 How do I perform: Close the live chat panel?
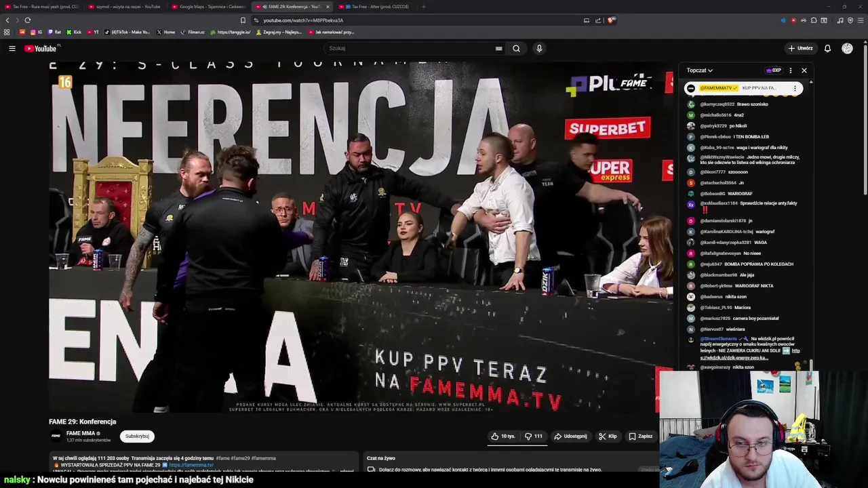(x=804, y=70)
